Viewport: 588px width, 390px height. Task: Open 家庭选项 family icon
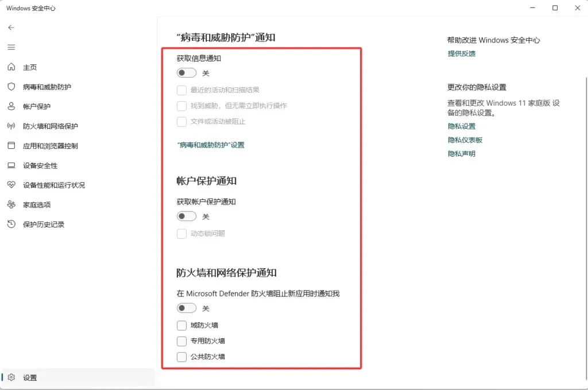click(11, 204)
